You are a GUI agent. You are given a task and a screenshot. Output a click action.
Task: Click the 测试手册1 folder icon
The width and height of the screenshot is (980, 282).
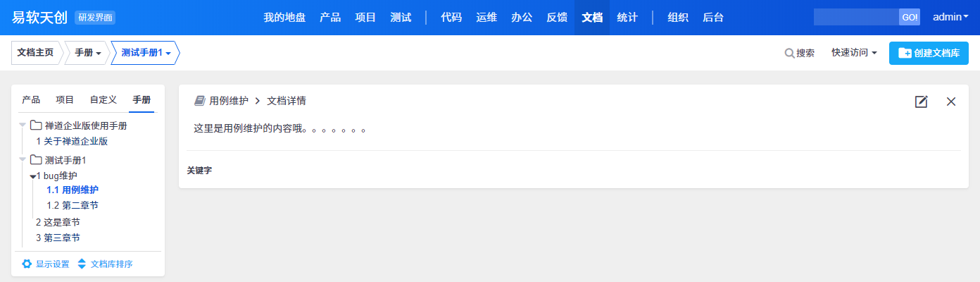pos(35,160)
